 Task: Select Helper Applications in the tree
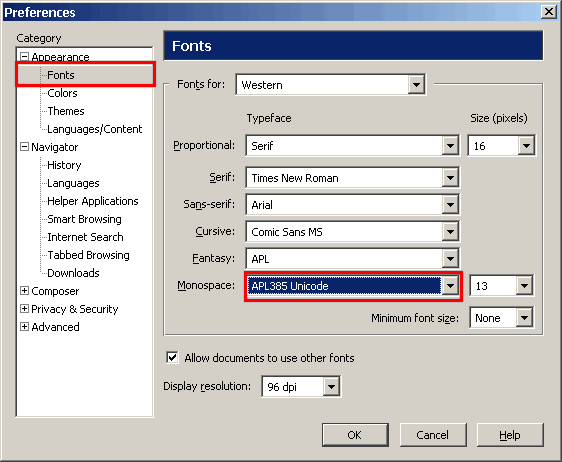[93, 201]
